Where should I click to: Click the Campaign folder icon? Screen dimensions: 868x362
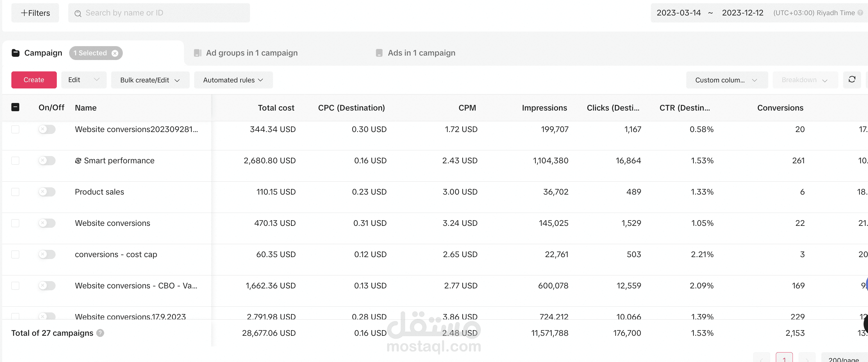click(x=15, y=53)
